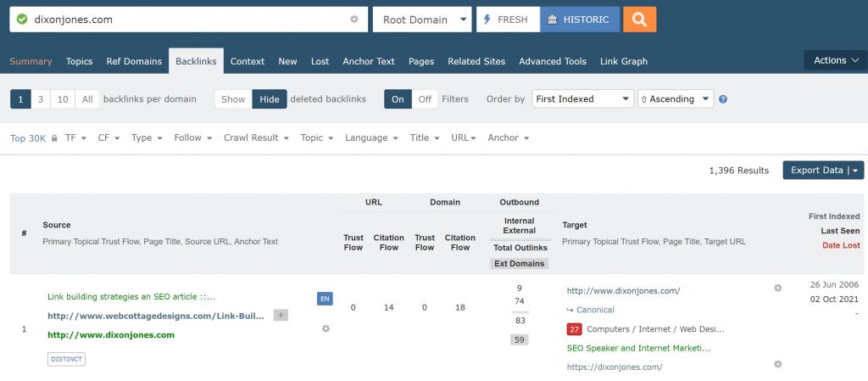Click the DISTINCT tag badge
The image size is (868, 381).
[x=66, y=359]
